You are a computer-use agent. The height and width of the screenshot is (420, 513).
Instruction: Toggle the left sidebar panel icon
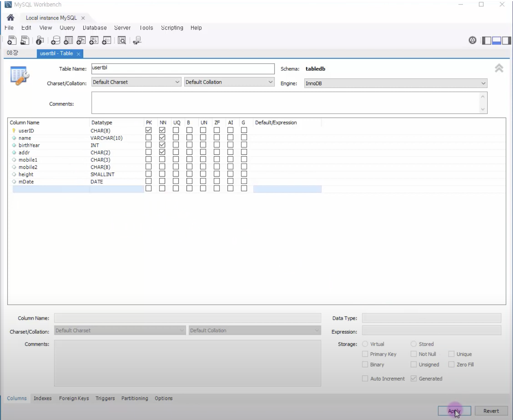(486, 40)
